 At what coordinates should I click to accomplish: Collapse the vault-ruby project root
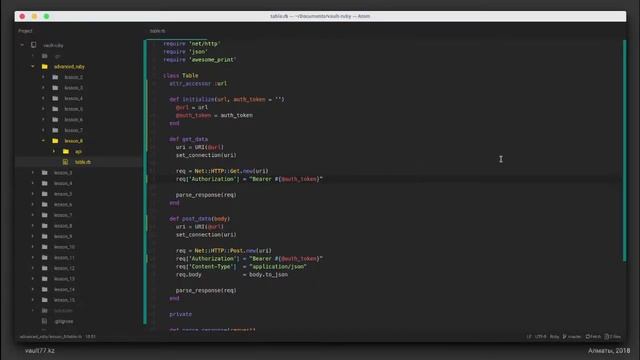pyautogui.click(x=22, y=45)
